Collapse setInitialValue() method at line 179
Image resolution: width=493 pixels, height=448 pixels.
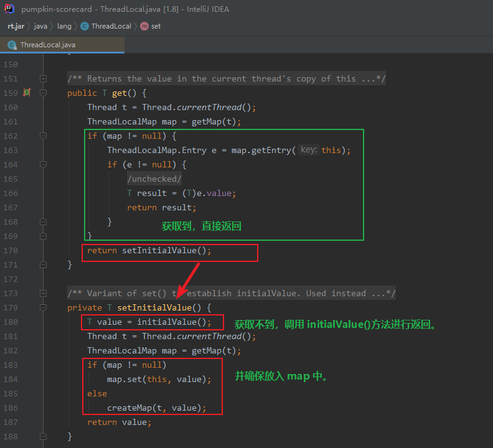click(x=44, y=307)
